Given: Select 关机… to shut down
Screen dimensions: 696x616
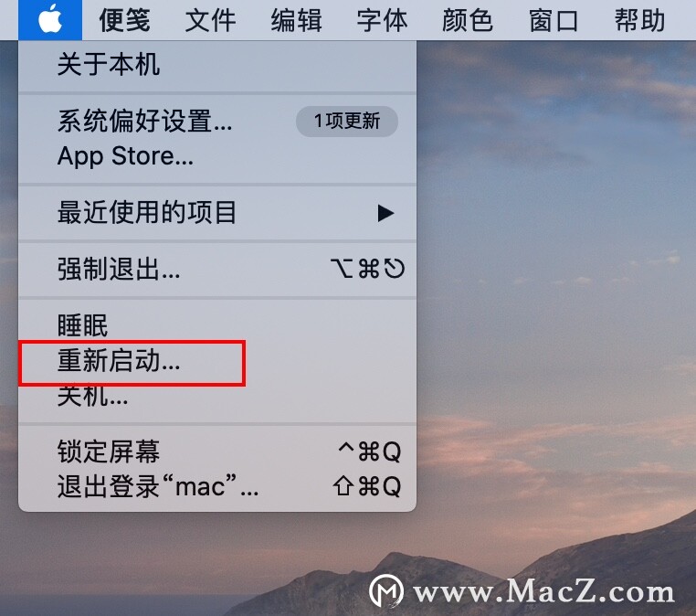Looking at the screenshot, I should coord(217,396).
